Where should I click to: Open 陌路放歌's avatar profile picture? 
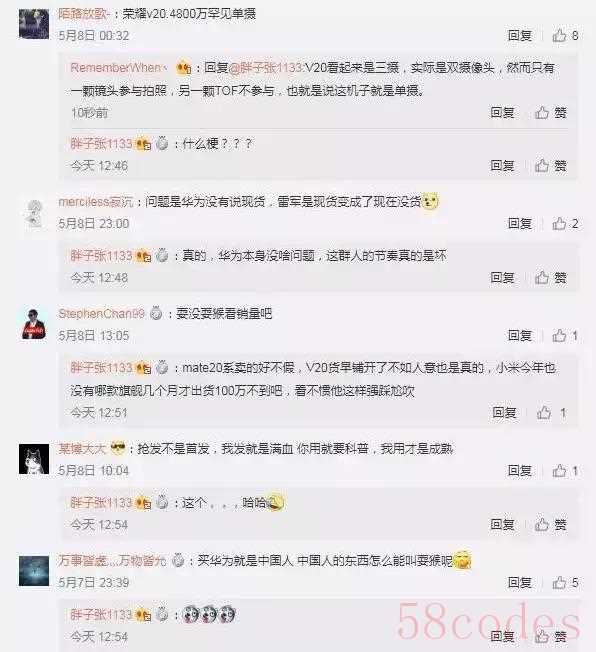34,24
